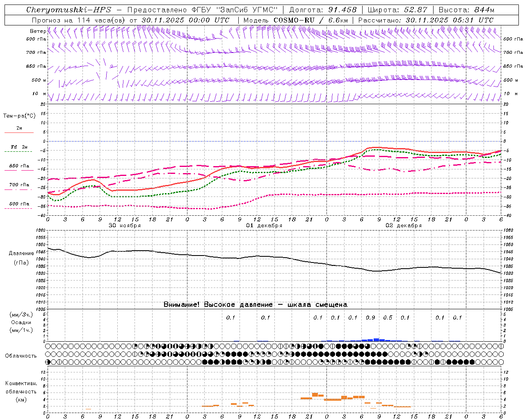Screen dimensions: 525x420
Task: Click the dashed line sample under 'Td 2м'
Action: [19, 152]
